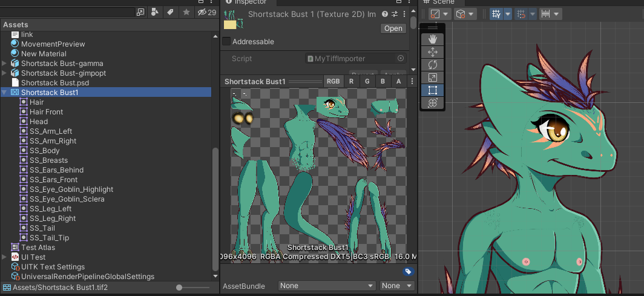Activate the Rect tool
Screen dimensions: 644x296
pyautogui.click(x=432, y=90)
